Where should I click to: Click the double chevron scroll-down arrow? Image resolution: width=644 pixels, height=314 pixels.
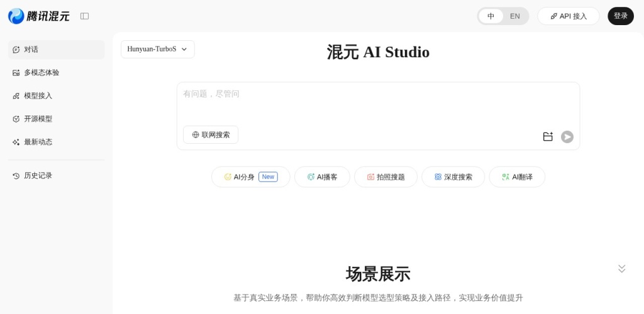click(621, 268)
